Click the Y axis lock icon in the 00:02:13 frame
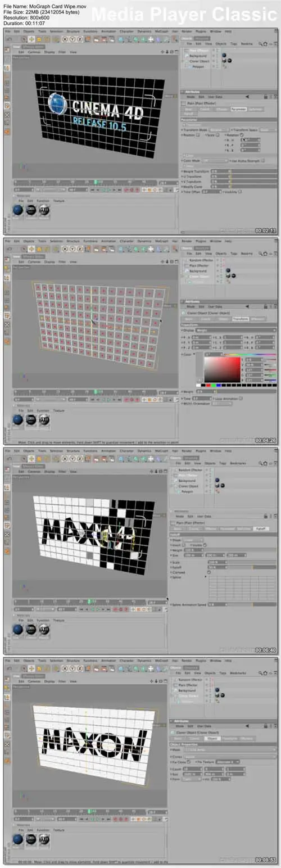281x868 pixels. (x=72, y=39)
